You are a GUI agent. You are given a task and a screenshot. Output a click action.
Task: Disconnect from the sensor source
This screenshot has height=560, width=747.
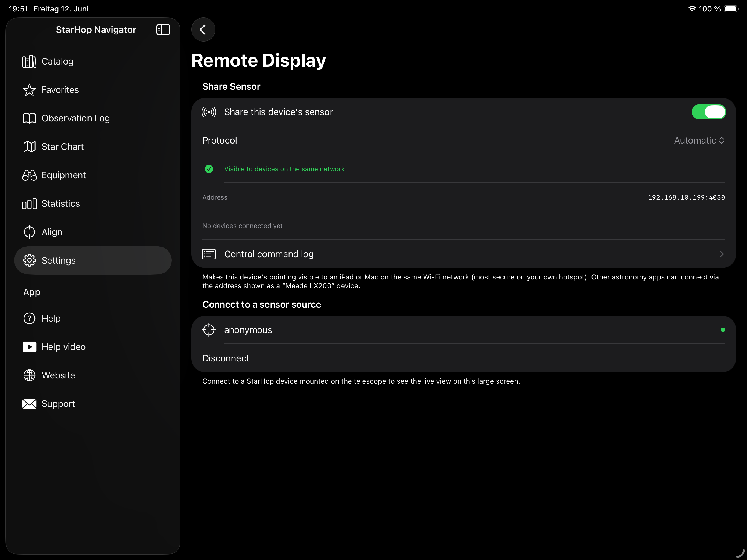tap(463, 358)
